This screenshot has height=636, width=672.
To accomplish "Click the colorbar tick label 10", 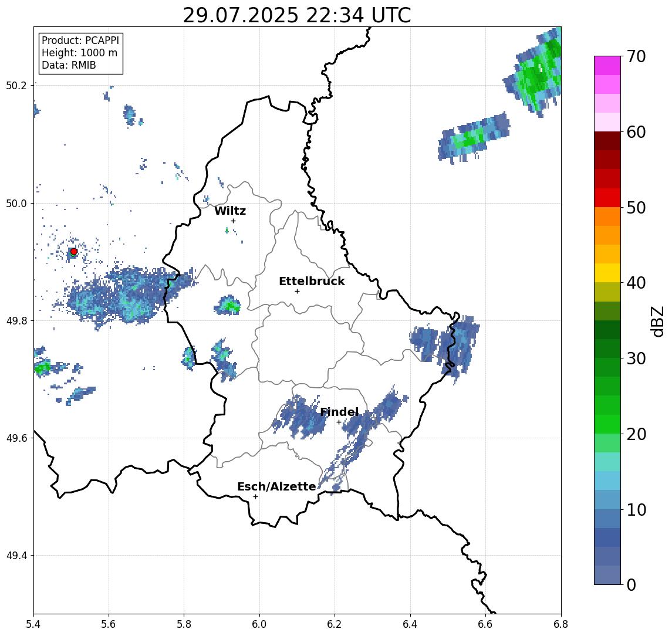I will 636,510.
